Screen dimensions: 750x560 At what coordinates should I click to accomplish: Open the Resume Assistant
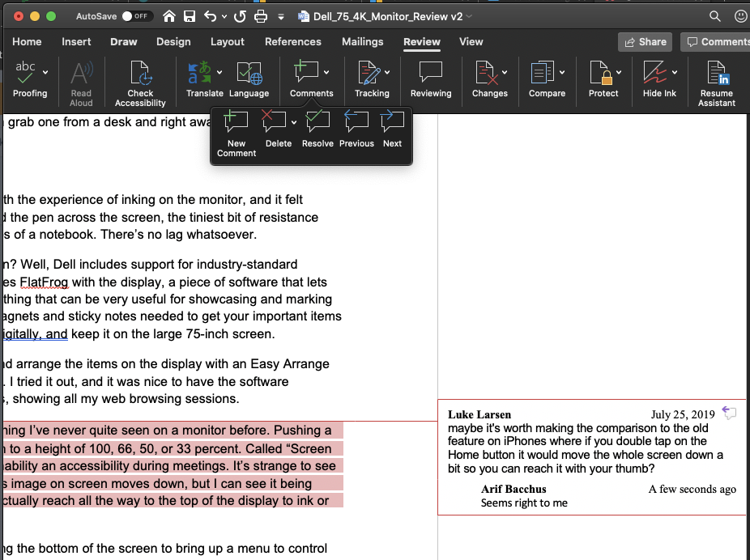click(x=716, y=83)
